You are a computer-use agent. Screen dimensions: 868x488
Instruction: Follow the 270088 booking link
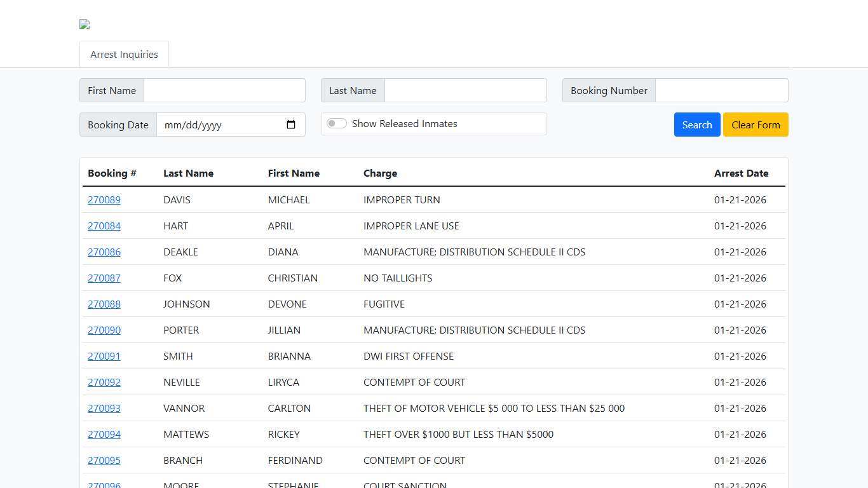[104, 304]
